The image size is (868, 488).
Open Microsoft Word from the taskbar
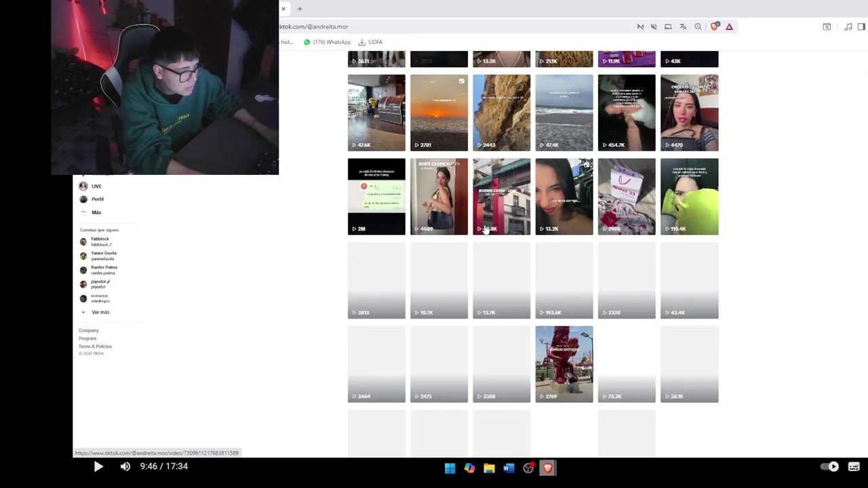point(509,468)
